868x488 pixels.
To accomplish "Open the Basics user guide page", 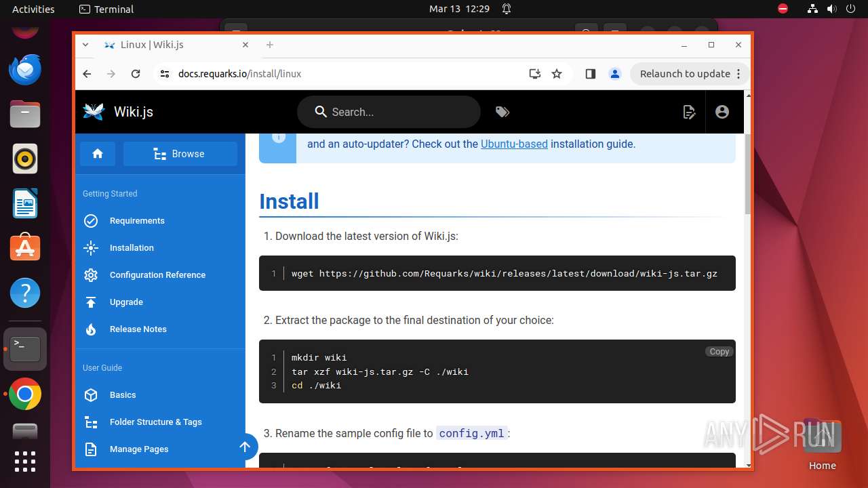I will point(123,395).
